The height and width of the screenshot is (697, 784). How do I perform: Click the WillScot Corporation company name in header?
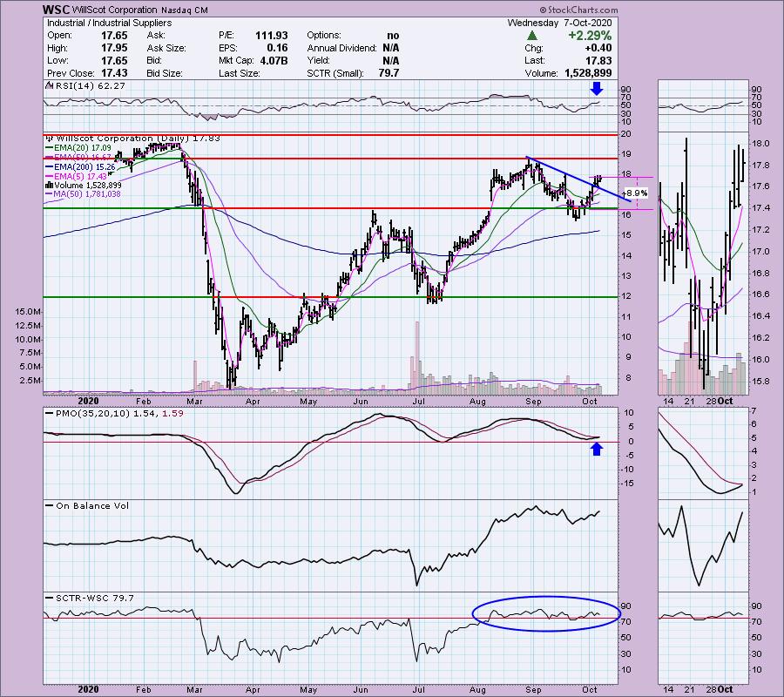[x=112, y=10]
